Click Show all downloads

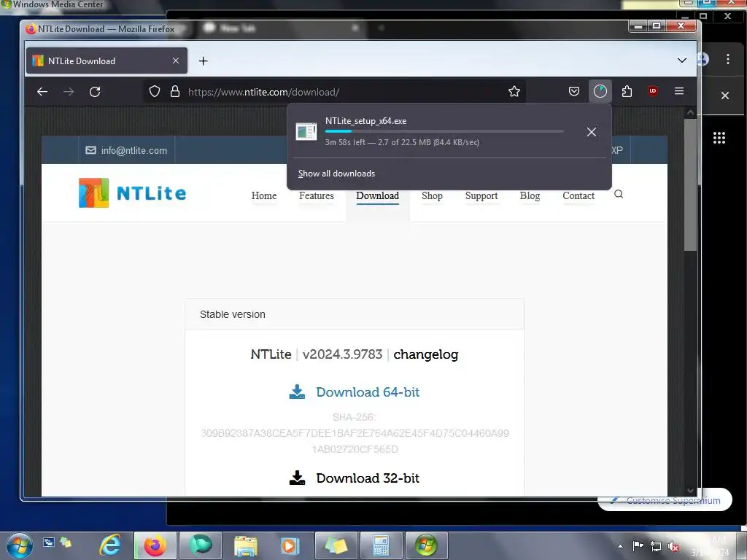(x=336, y=174)
